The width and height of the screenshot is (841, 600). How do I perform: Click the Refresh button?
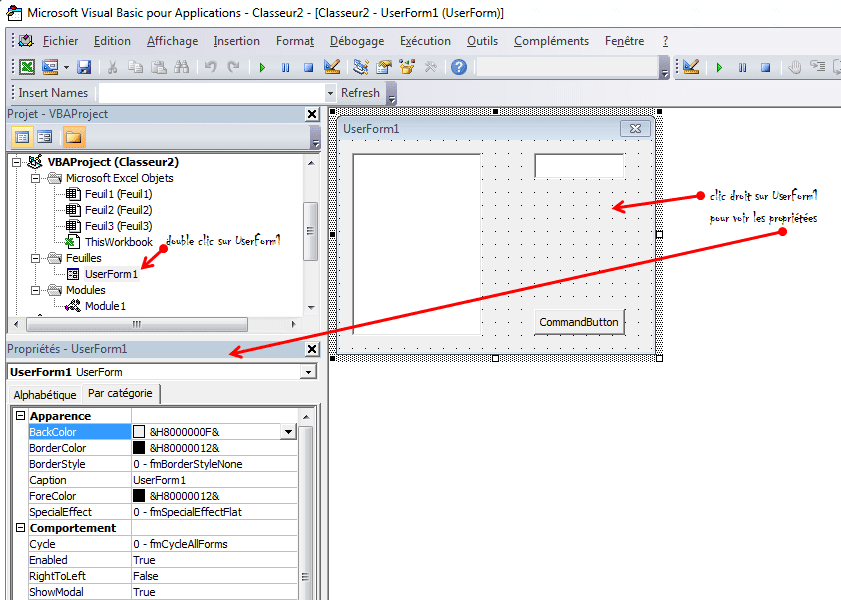coord(360,93)
